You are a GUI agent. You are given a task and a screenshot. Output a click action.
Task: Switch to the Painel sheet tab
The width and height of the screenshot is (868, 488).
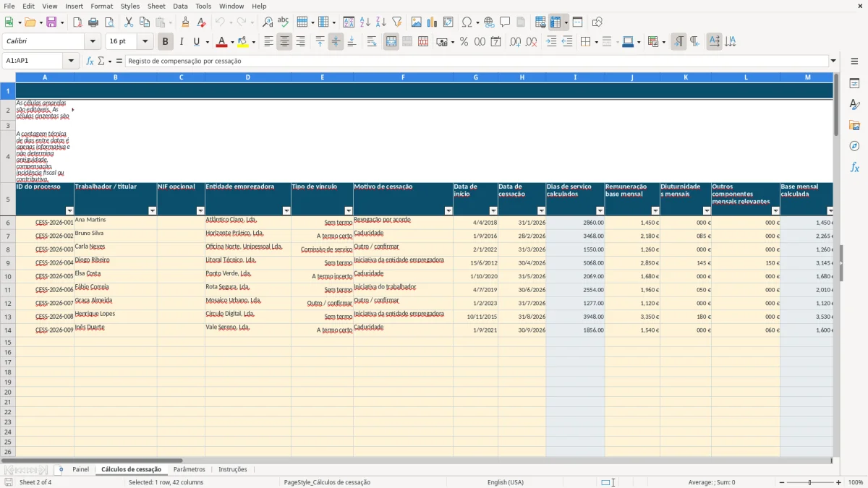(81, 470)
